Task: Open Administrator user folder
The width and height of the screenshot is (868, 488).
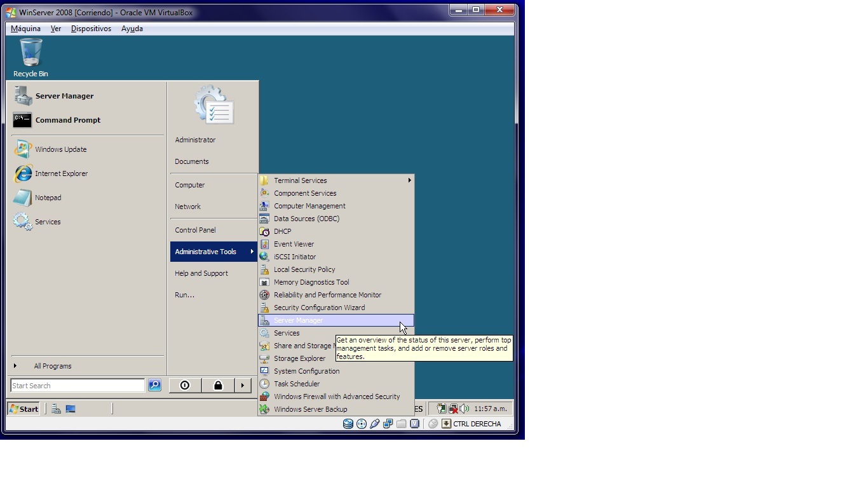Action: (214, 140)
